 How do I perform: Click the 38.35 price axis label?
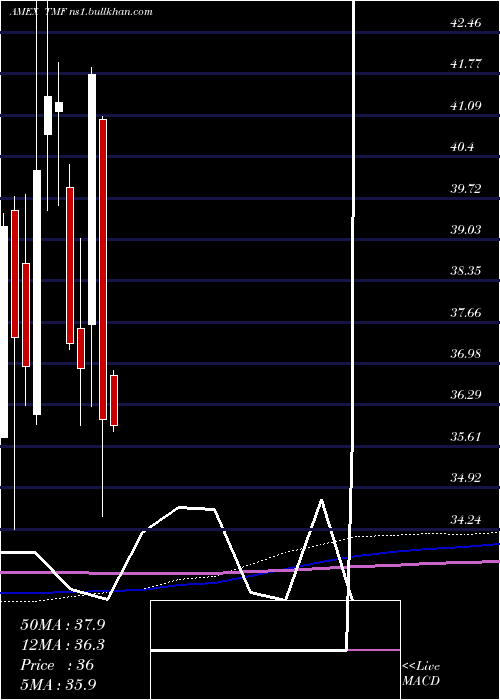pyautogui.click(x=466, y=271)
